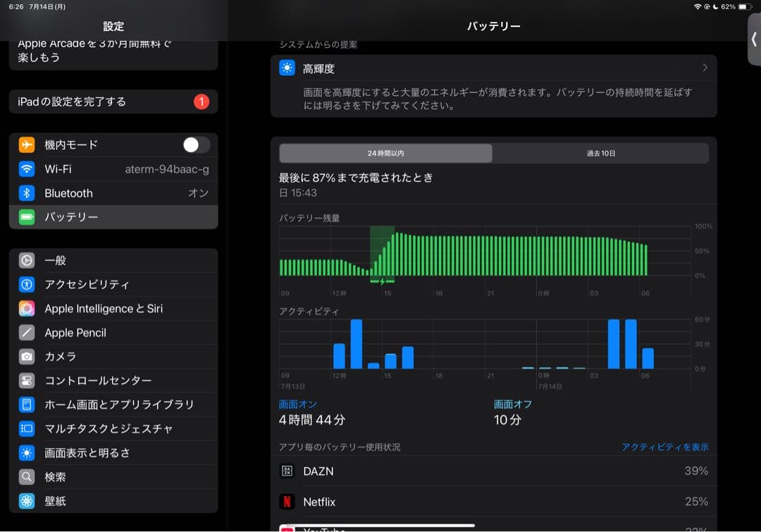Tap アクティビティを表示 link
The width and height of the screenshot is (761, 532).
click(x=664, y=447)
